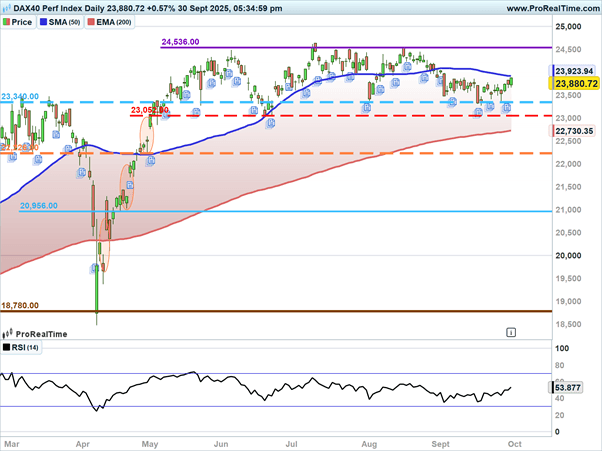Click the chart info icon
This screenshot has height=451, width=602.
(511, 330)
